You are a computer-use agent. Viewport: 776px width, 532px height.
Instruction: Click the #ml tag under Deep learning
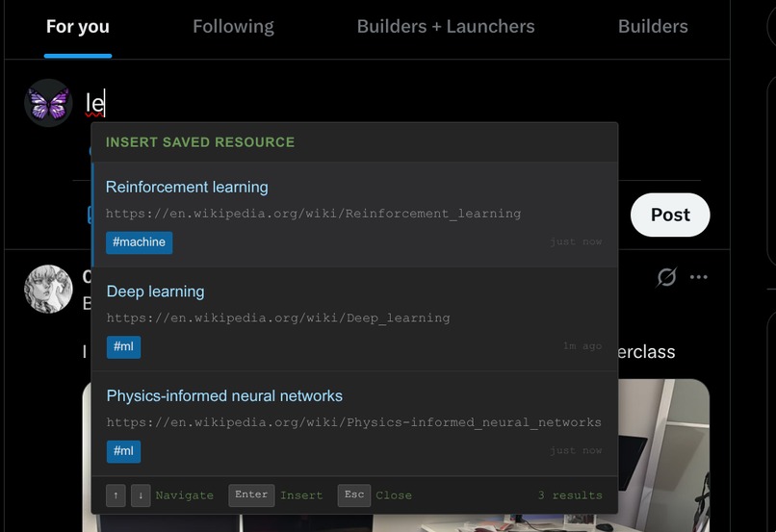point(124,346)
